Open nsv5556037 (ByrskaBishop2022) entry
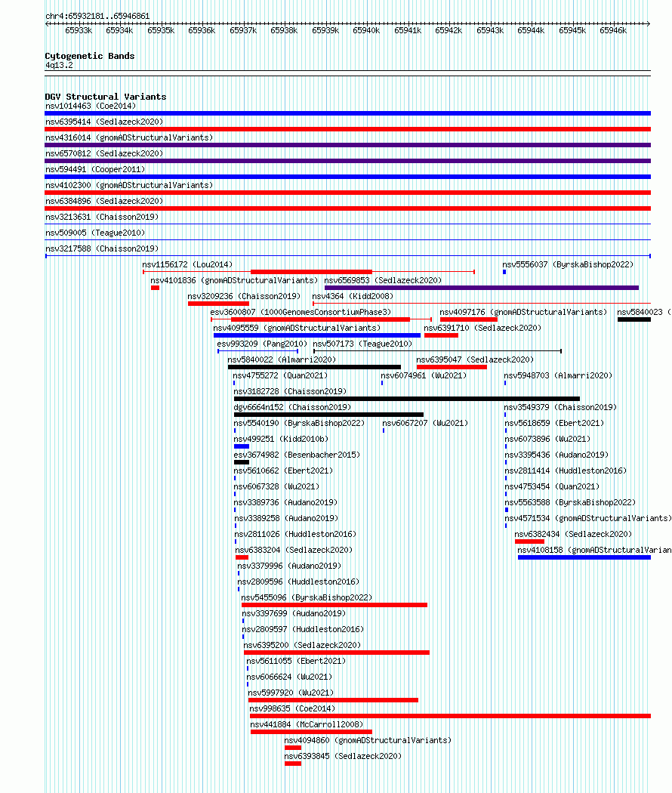 [568, 264]
